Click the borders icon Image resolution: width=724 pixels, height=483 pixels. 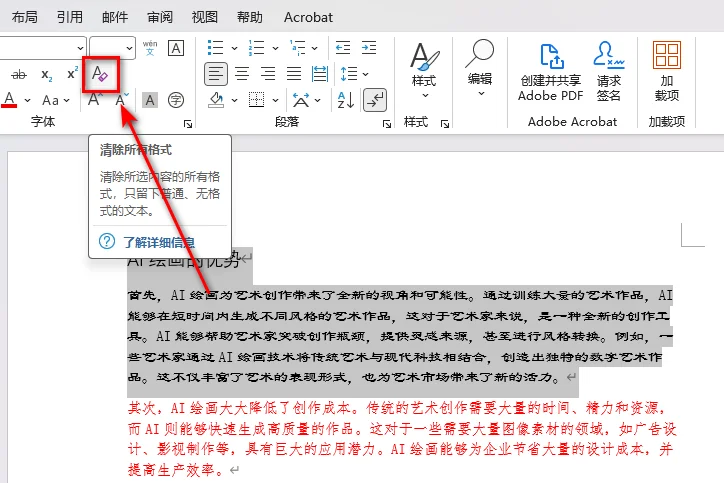(256, 100)
